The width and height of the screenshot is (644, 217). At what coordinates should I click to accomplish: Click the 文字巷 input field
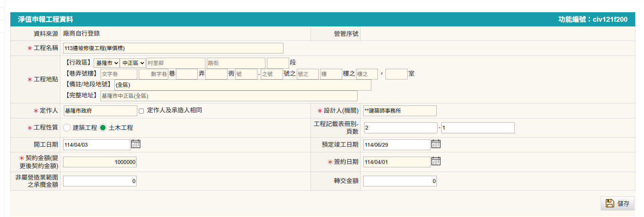point(119,74)
